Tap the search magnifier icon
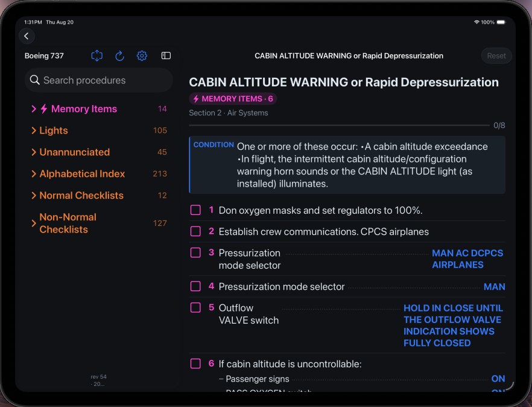The image size is (532, 407). (34, 80)
